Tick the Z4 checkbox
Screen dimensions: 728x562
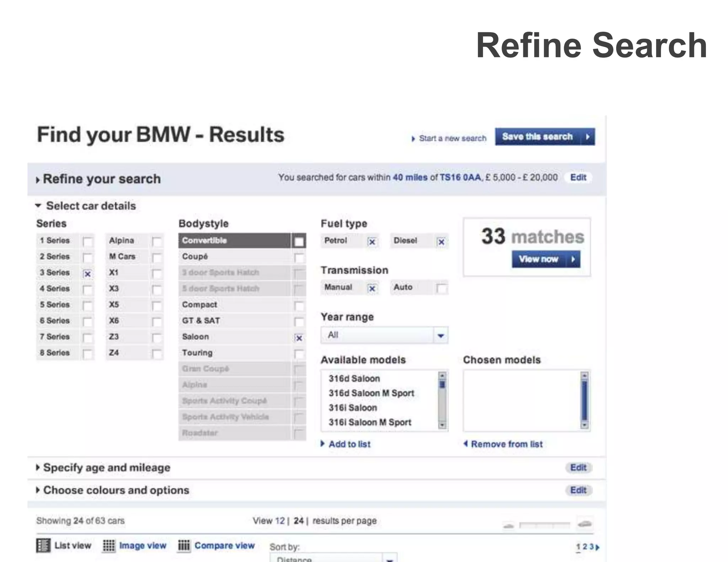pyautogui.click(x=157, y=354)
